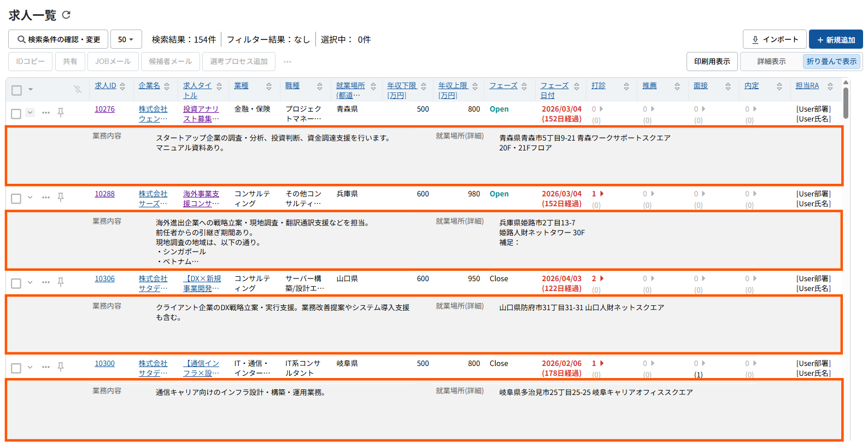Sort by 職種 using its sort arrows

coord(320,86)
